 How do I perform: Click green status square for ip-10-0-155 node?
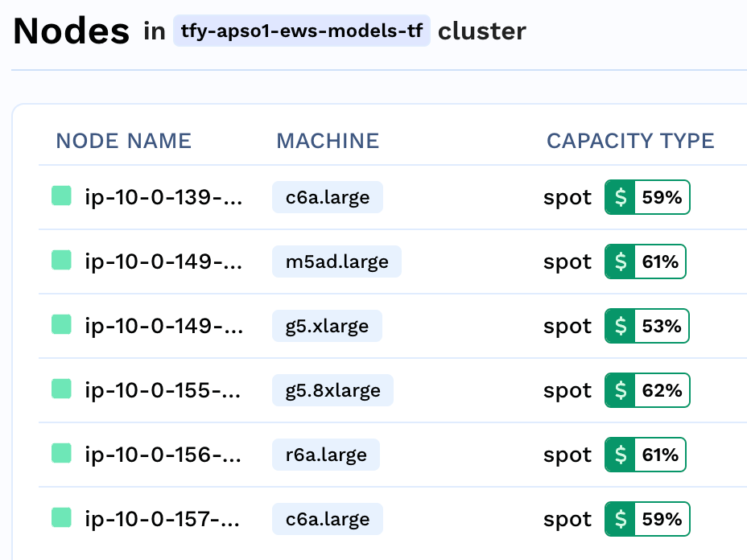[61, 389]
